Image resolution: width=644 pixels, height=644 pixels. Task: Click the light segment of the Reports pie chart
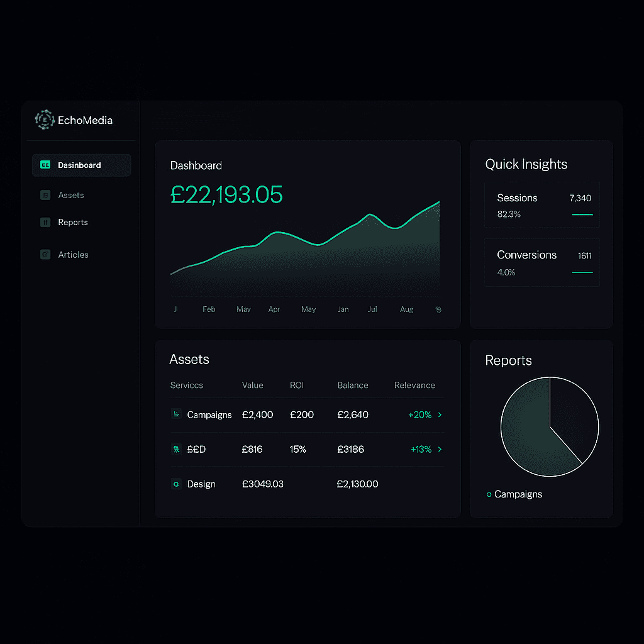point(528,431)
